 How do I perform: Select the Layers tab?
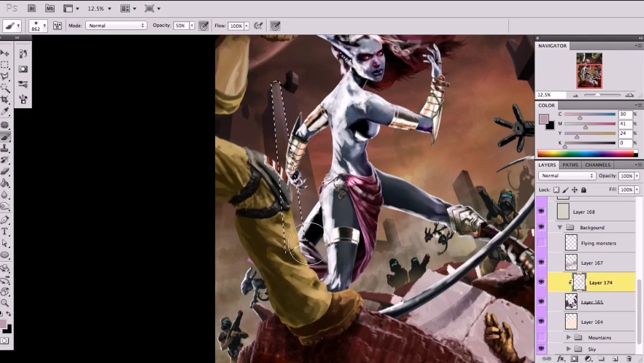pos(547,165)
